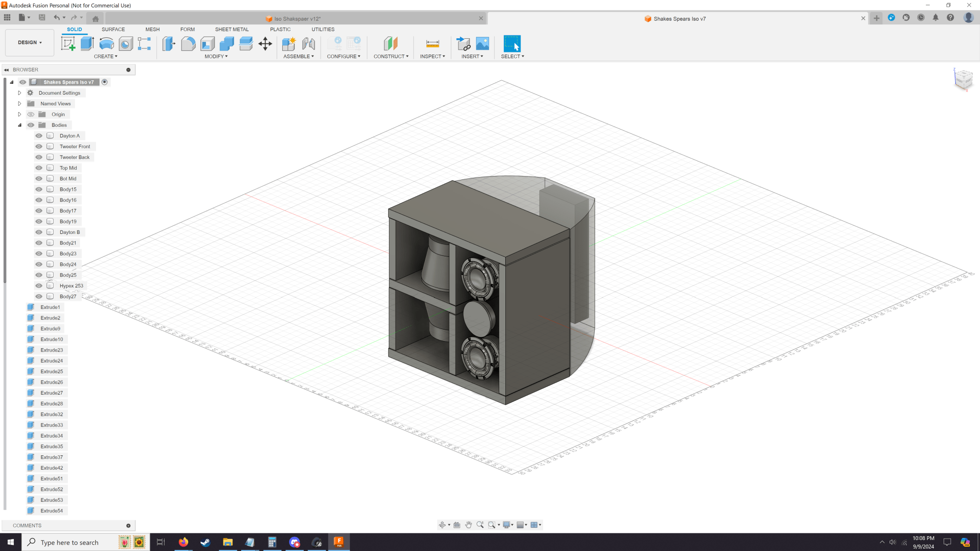
Task: Collapse the Browser panel arrows
Action: 7,70
